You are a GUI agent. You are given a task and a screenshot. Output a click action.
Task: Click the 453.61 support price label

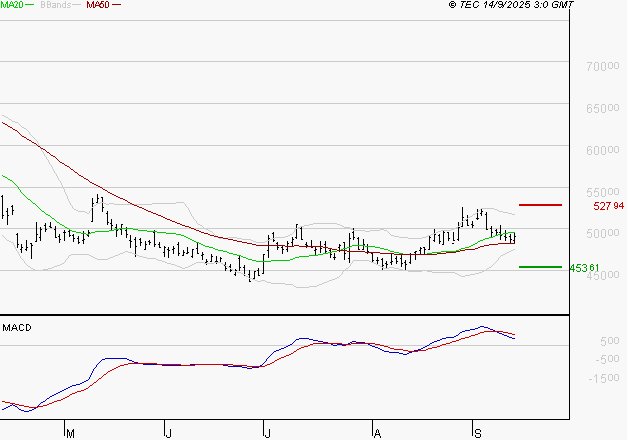point(583,268)
